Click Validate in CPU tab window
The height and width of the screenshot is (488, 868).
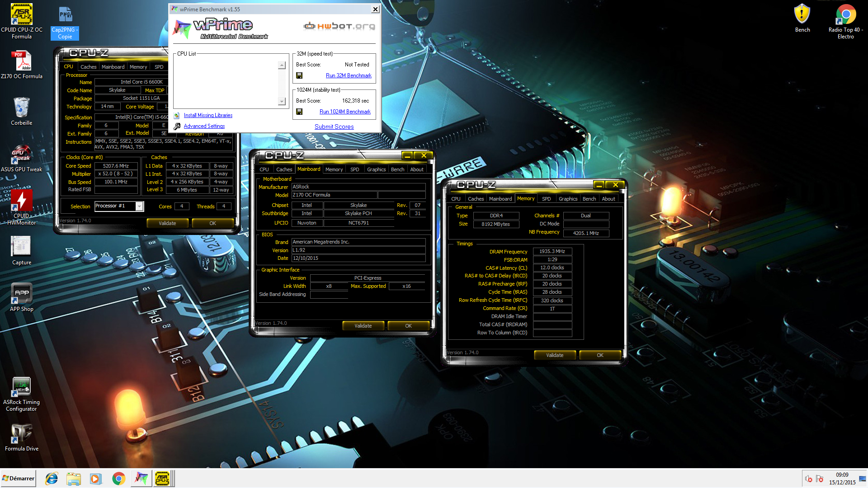tap(167, 223)
